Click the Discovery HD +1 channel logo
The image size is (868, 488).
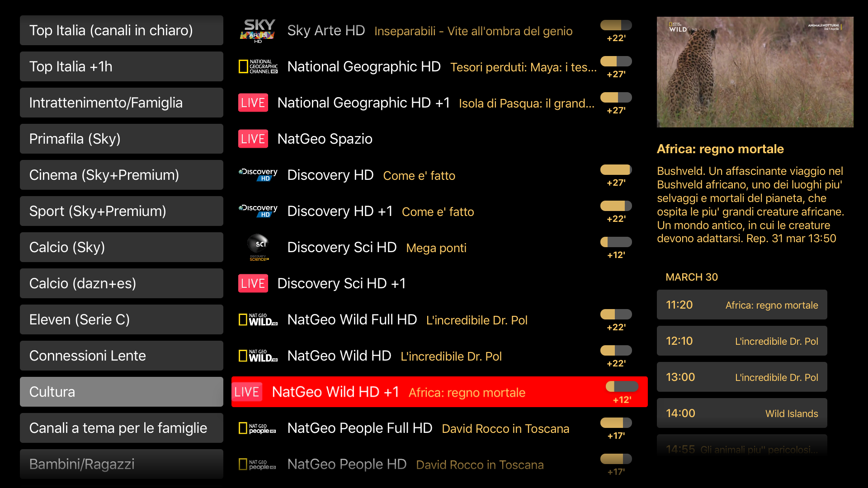click(x=258, y=211)
